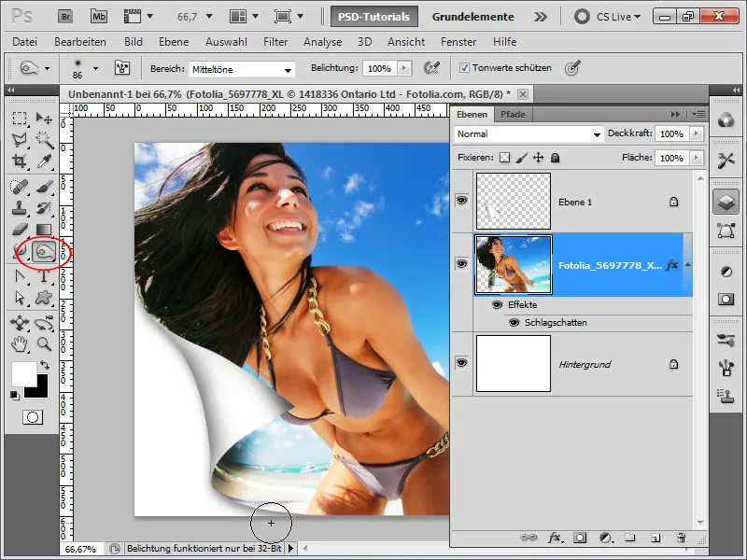The height and width of the screenshot is (560, 747).
Task: Select the Eraser tool
Action: pos(19,230)
